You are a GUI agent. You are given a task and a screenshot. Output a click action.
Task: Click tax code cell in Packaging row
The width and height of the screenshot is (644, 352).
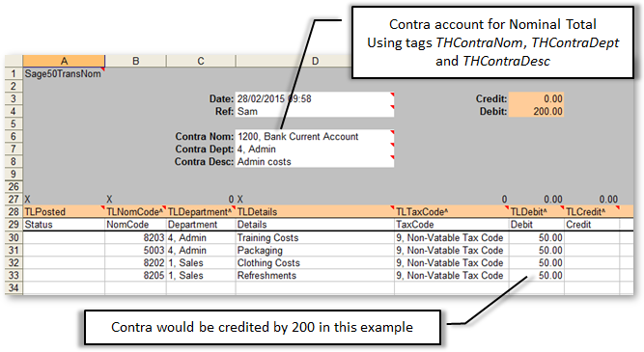point(451,250)
